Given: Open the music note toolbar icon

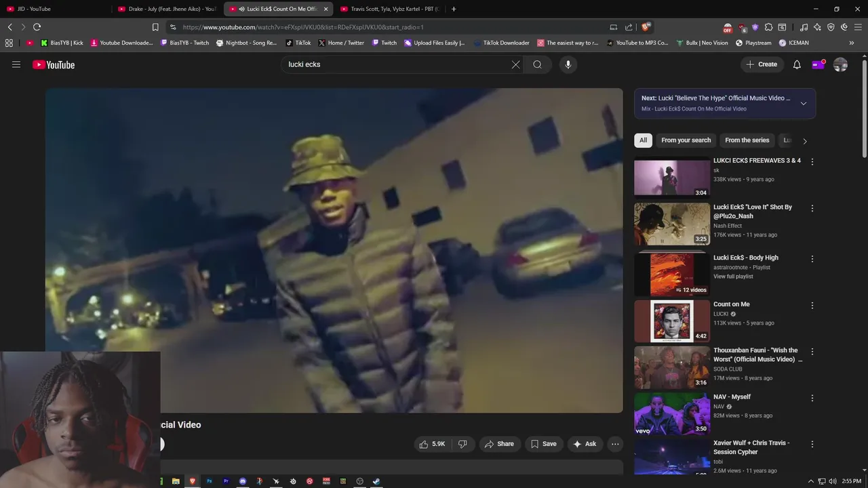Looking at the screenshot, I should click(804, 27).
